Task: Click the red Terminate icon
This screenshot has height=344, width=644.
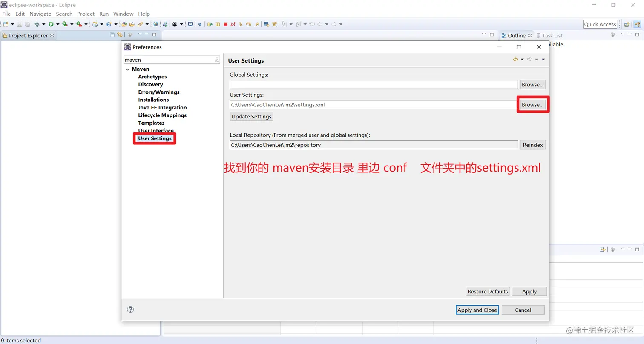Action: [225, 24]
